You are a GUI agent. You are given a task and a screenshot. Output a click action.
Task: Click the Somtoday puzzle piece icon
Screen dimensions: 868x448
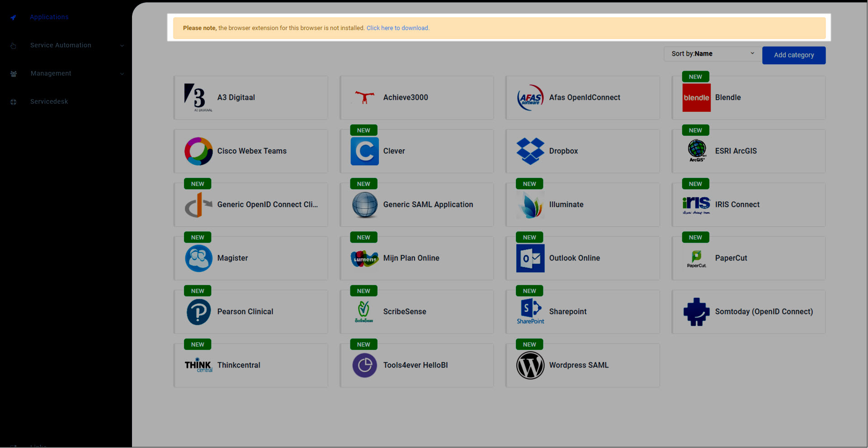696,312
